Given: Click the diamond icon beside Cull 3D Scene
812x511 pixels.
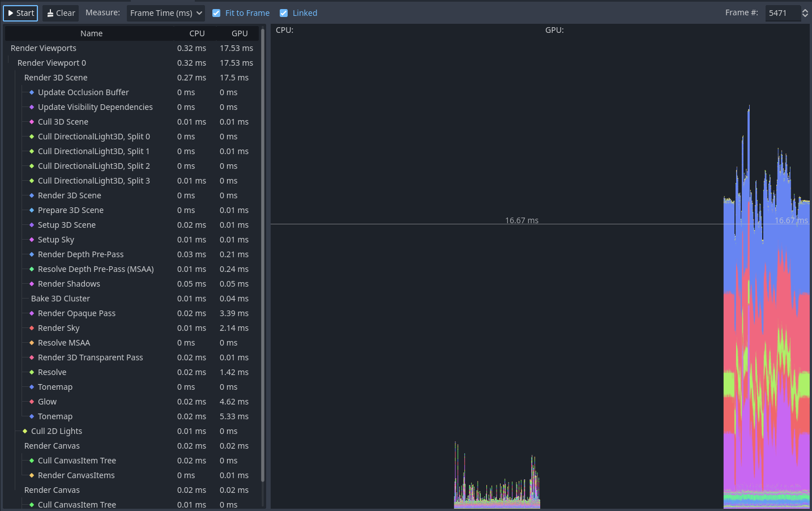Looking at the screenshot, I should [x=31, y=121].
